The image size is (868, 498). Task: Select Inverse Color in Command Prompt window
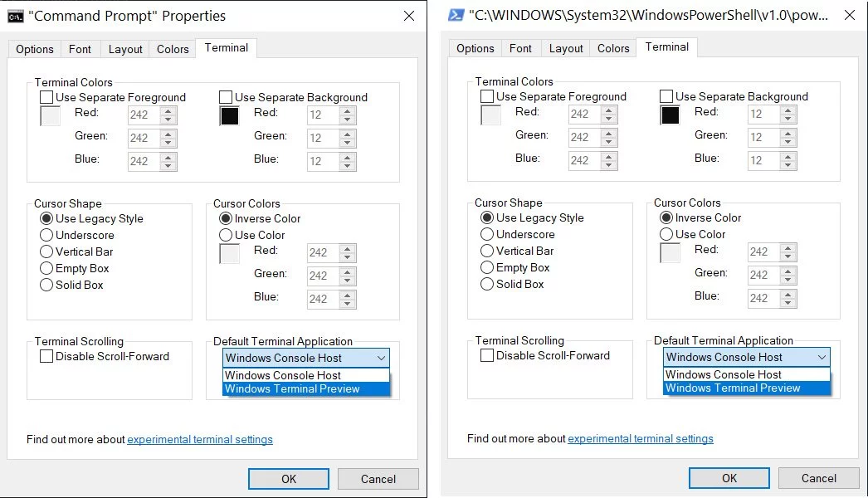[226, 218]
